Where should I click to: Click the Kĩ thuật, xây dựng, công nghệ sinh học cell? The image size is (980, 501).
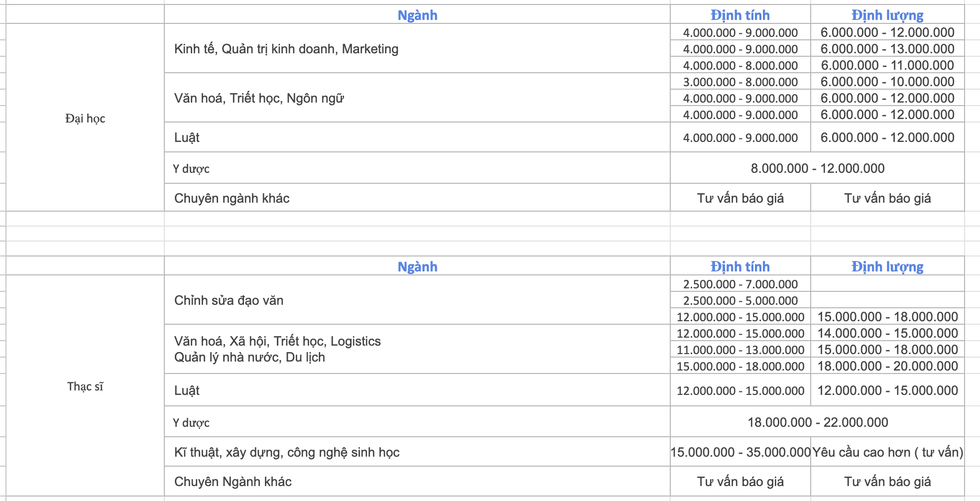pos(287,452)
